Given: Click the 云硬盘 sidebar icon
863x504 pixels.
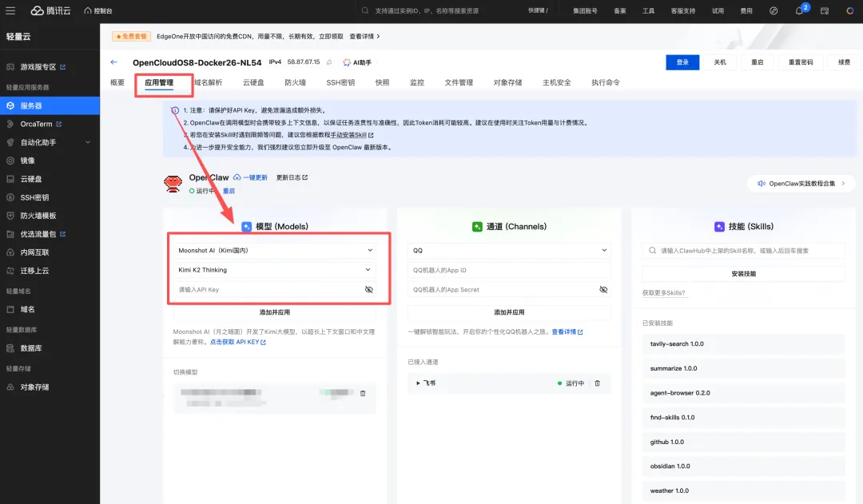Looking at the screenshot, I should (x=10, y=179).
